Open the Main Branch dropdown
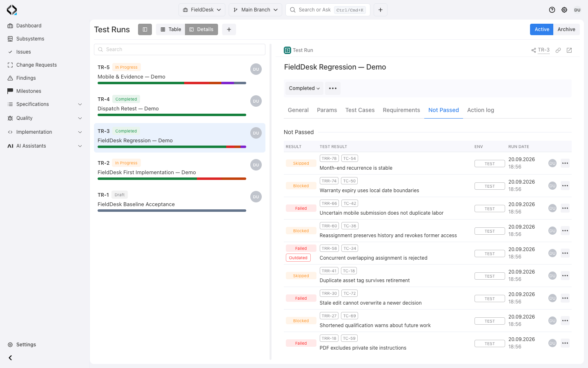 click(255, 10)
